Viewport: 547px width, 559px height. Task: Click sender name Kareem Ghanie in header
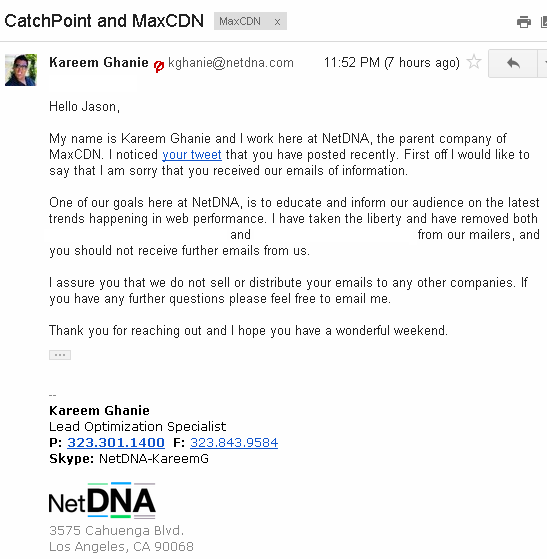99,62
